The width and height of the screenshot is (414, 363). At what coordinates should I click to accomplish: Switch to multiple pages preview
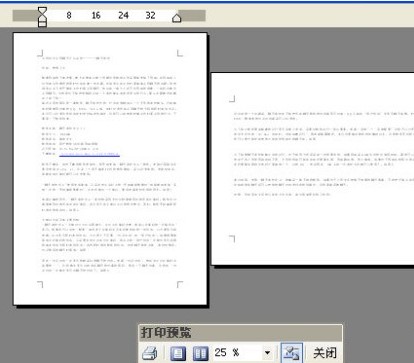200,353
